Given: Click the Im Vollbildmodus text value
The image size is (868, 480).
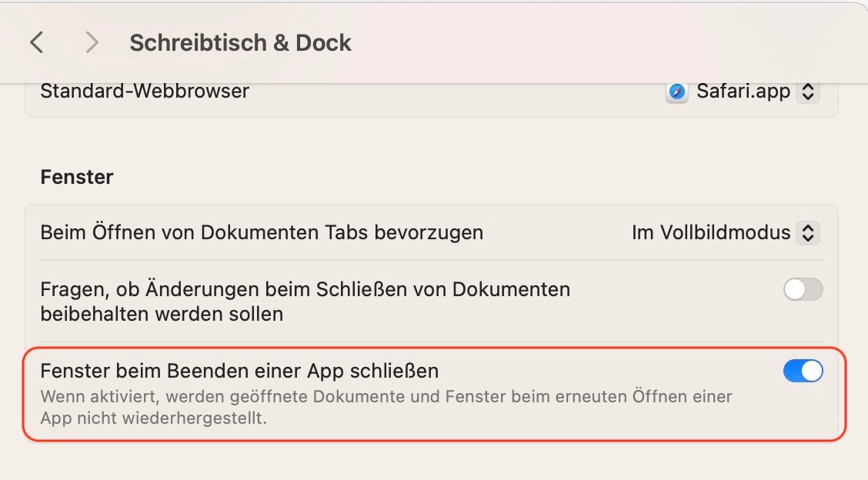Looking at the screenshot, I should pos(711,232).
